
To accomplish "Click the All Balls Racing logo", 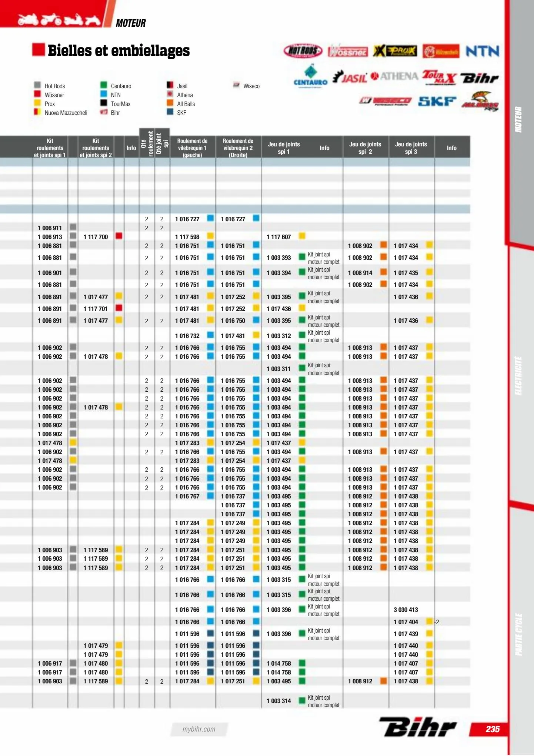I will pyautogui.click(x=480, y=102).
